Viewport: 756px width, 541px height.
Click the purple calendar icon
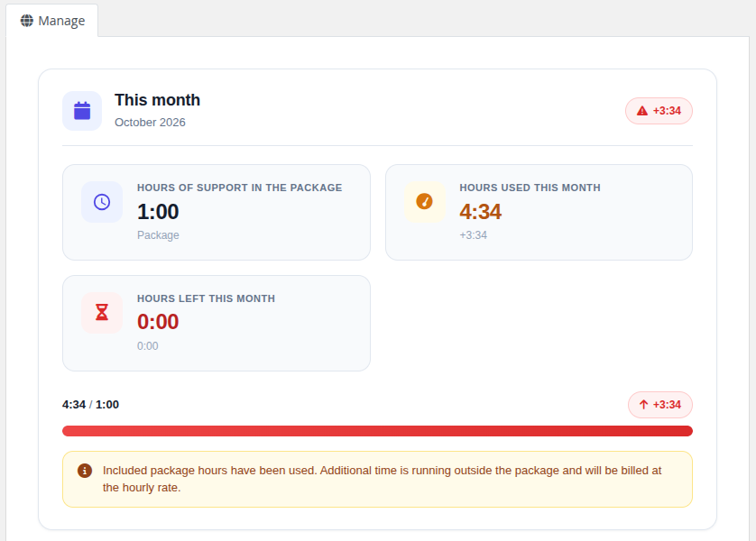coord(82,111)
